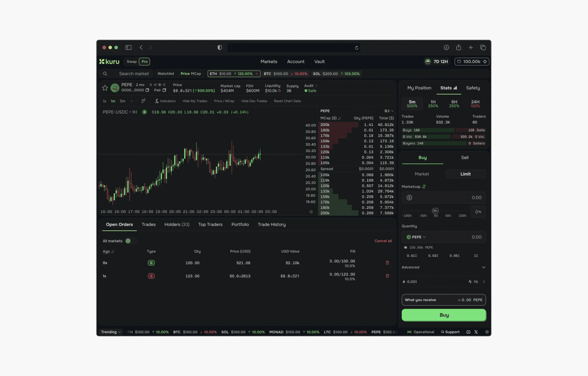Delete the 100.00 buy order via the trash icon
This screenshot has height=376, width=588.
(387, 263)
